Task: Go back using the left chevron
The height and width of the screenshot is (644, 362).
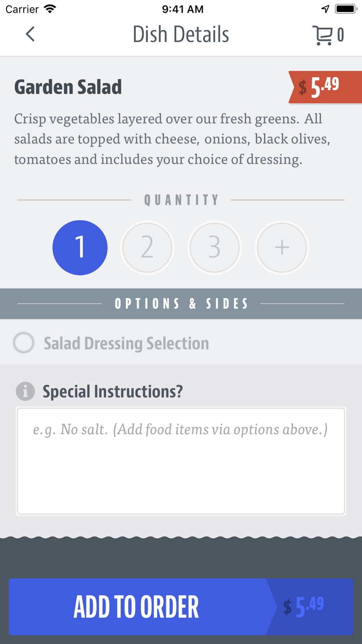Action: [x=30, y=34]
